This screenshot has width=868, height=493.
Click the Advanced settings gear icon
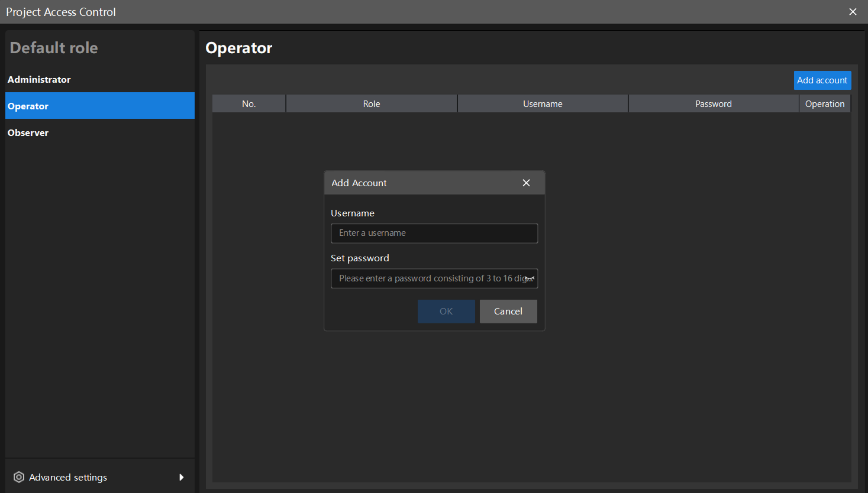coord(18,477)
